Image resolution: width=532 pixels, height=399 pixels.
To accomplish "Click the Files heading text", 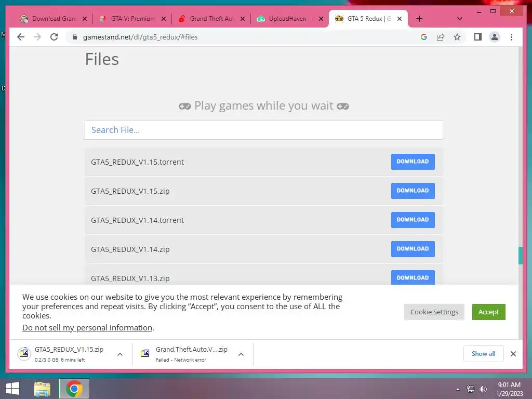I will coord(102,59).
